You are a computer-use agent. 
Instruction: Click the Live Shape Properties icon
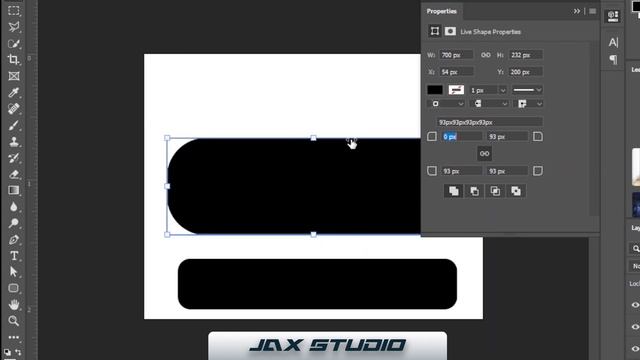(x=435, y=31)
